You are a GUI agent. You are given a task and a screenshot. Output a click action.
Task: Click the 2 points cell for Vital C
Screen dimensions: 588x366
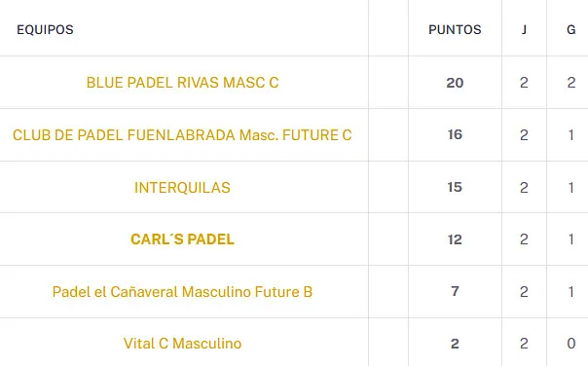click(x=455, y=344)
